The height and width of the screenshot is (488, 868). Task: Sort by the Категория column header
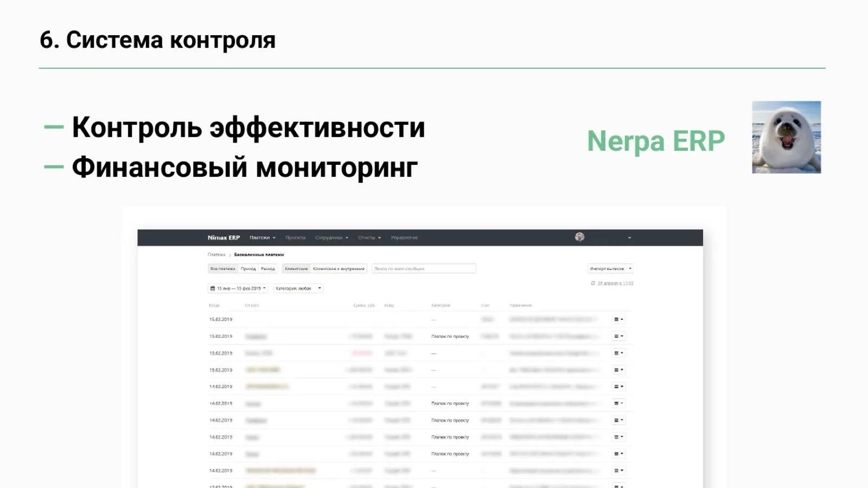pos(441,305)
